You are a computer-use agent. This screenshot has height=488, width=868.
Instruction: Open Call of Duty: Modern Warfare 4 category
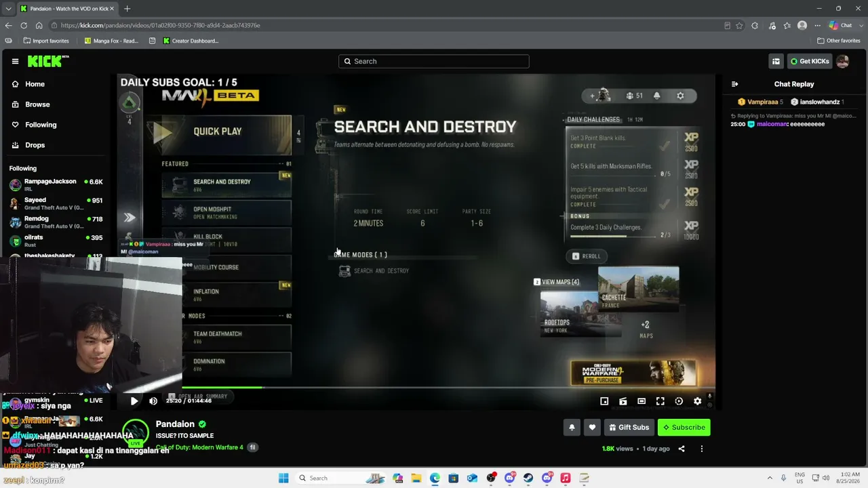point(199,447)
